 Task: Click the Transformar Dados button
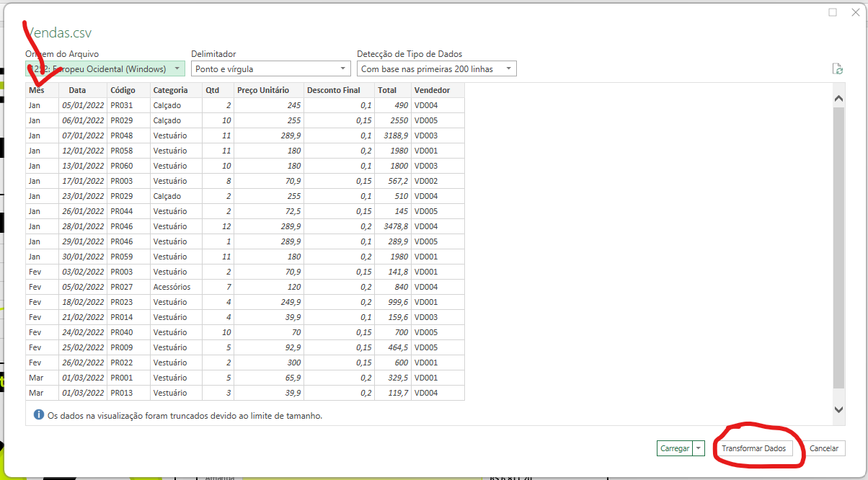click(754, 448)
